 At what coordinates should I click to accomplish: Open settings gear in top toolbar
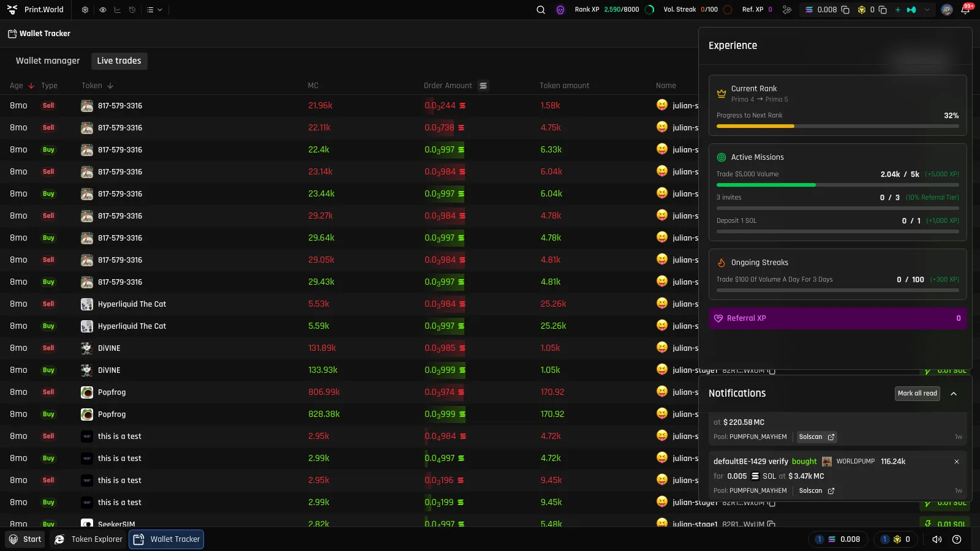85,10
